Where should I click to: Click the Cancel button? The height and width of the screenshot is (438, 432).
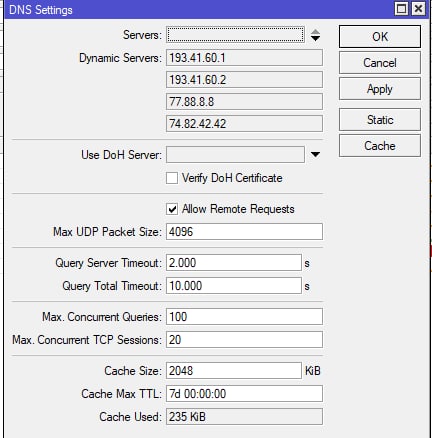380,63
